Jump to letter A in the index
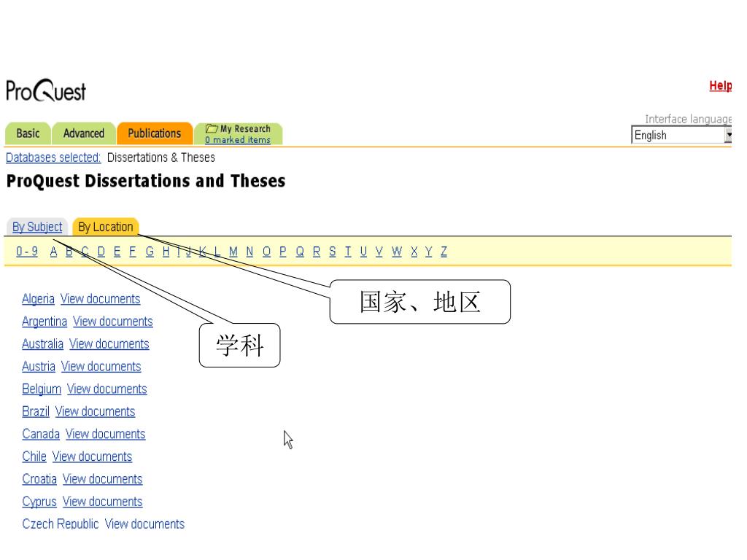 click(53, 252)
